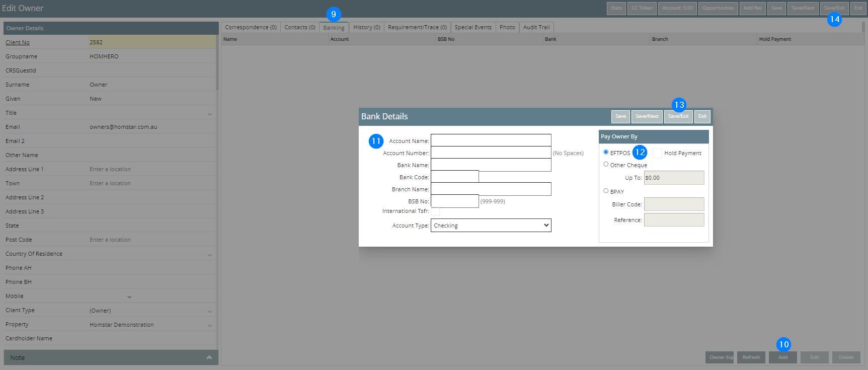
Task: Collapse the Note panel chevron
Action: [x=209, y=357]
